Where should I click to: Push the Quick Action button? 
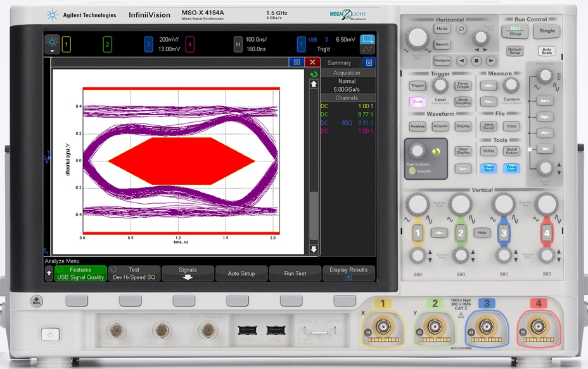pos(511,151)
